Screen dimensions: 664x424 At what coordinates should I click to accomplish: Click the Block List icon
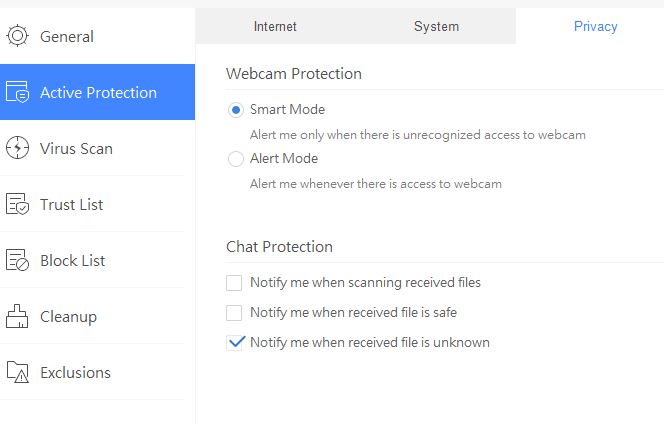click(18, 261)
